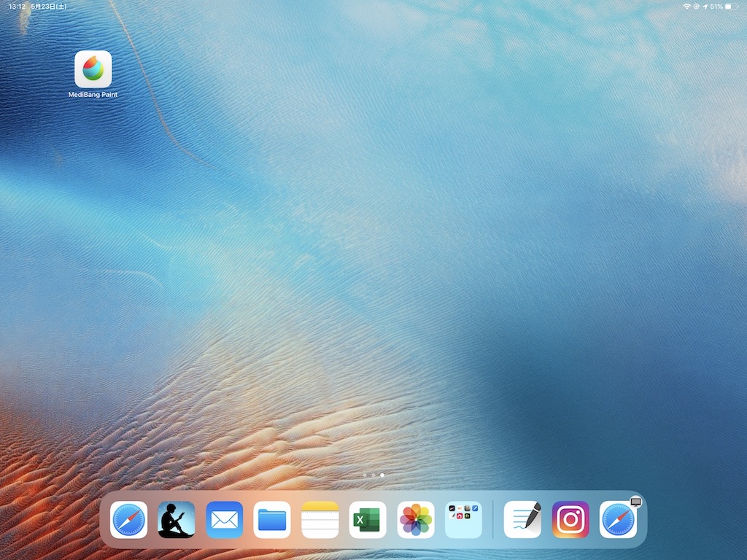747x560 pixels.
Task: Tap the first home screen page dot
Action: tap(364, 475)
